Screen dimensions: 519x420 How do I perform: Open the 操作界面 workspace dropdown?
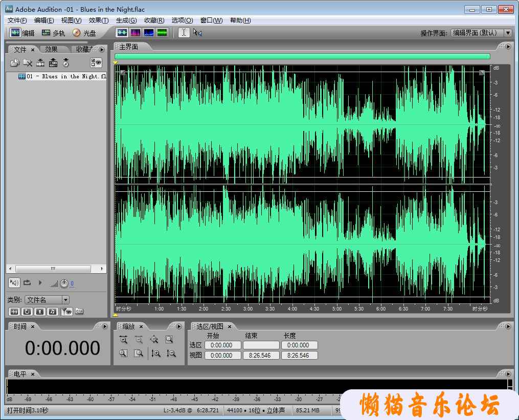(481, 33)
